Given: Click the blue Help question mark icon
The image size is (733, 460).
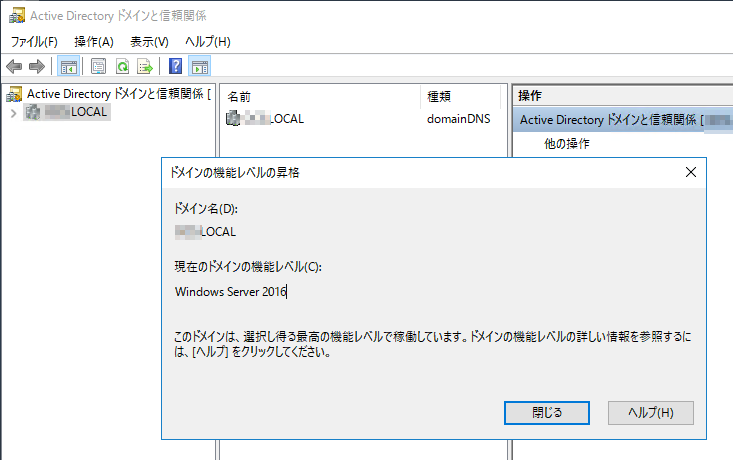Looking at the screenshot, I should pos(175,66).
